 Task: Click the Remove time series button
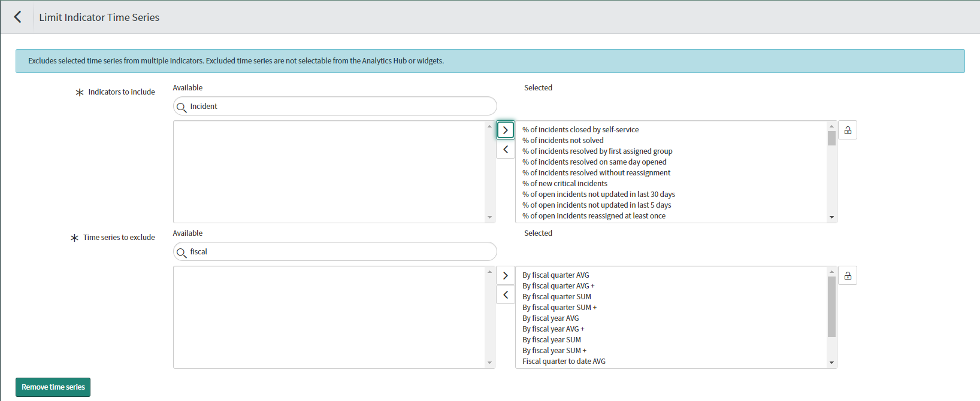tap(53, 387)
